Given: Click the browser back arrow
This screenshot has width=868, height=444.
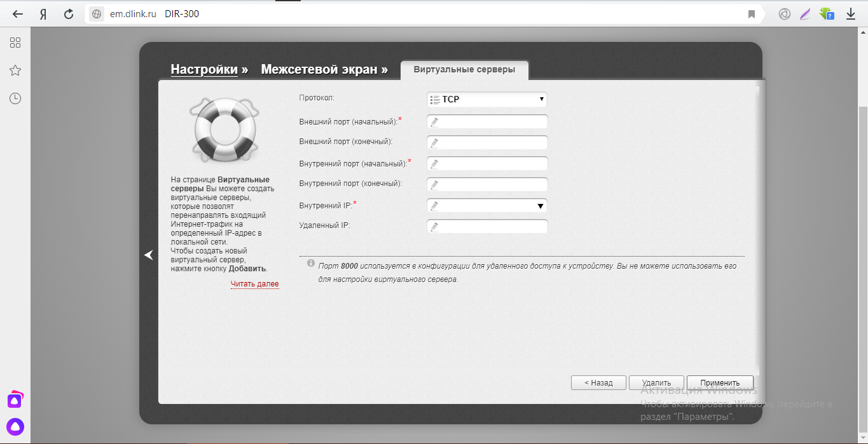Looking at the screenshot, I should click(x=18, y=14).
